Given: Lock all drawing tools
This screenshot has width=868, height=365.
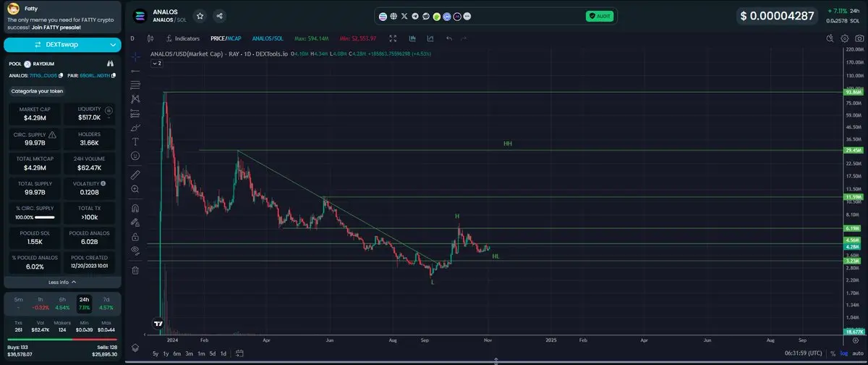Looking at the screenshot, I should point(135,237).
